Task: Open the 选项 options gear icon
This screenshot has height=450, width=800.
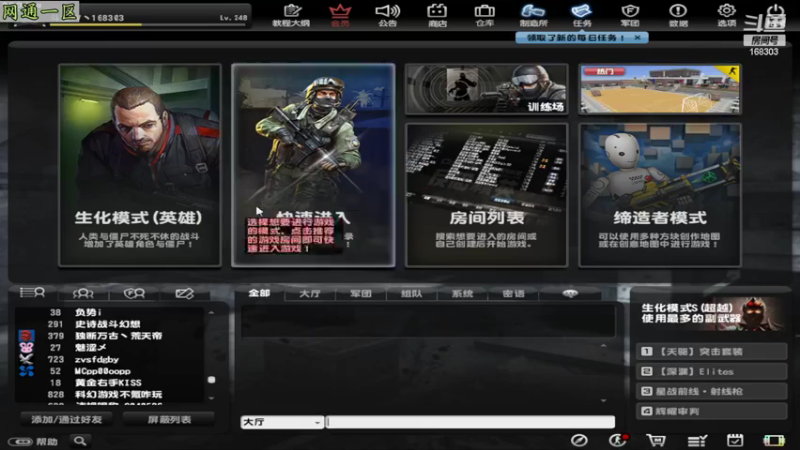Action: click(x=726, y=15)
